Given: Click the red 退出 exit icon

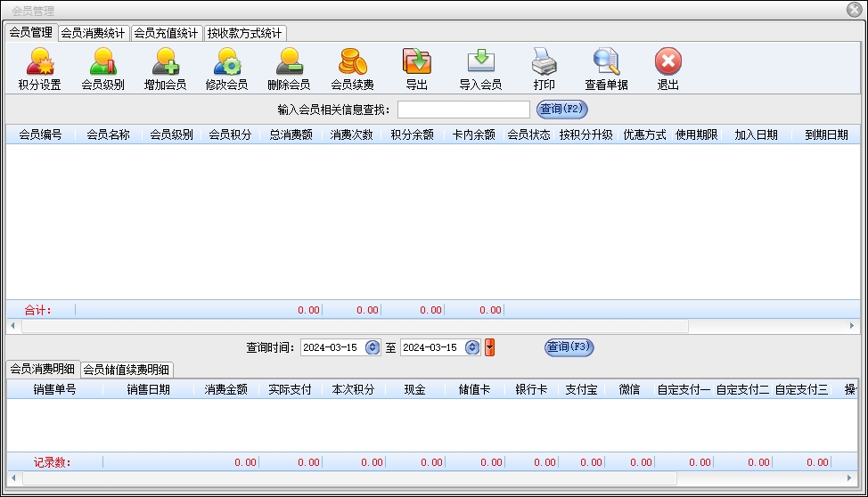Looking at the screenshot, I should [667, 69].
